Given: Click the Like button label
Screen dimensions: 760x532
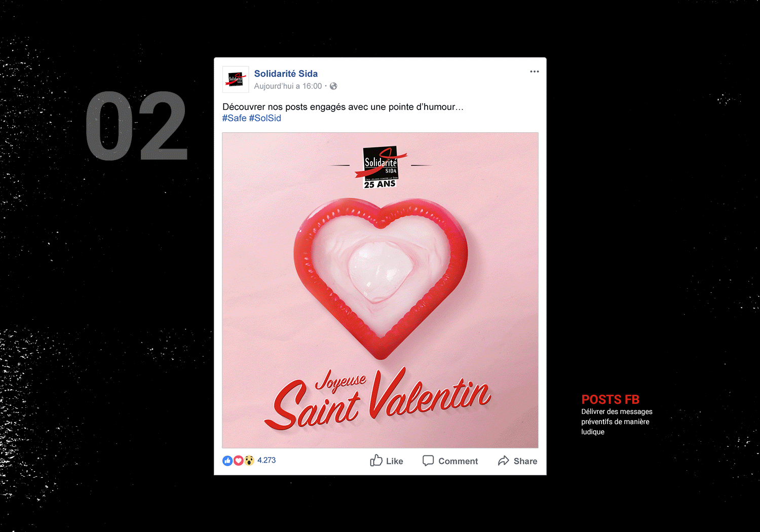Looking at the screenshot, I should click(x=395, y=461).
